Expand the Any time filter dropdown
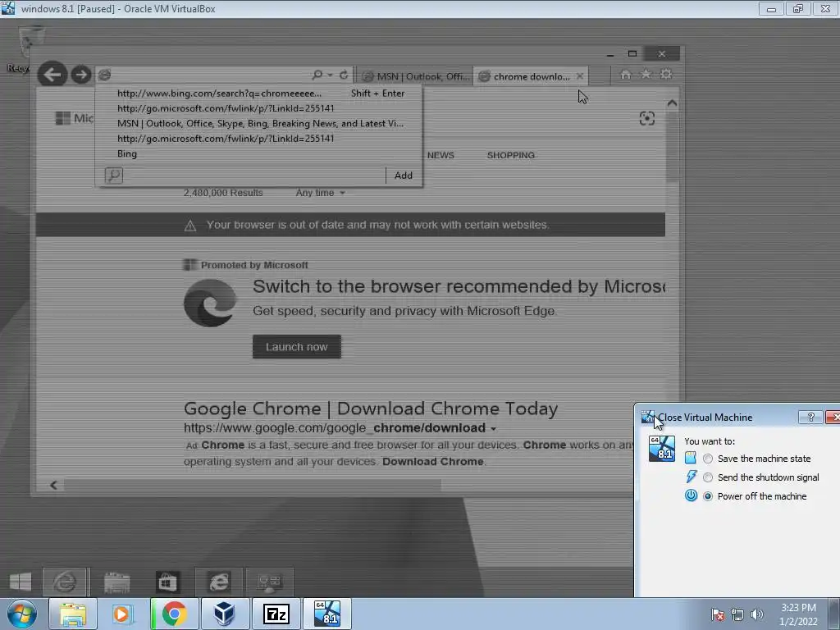This screenshot has width=840, height=630. [320, 193]
